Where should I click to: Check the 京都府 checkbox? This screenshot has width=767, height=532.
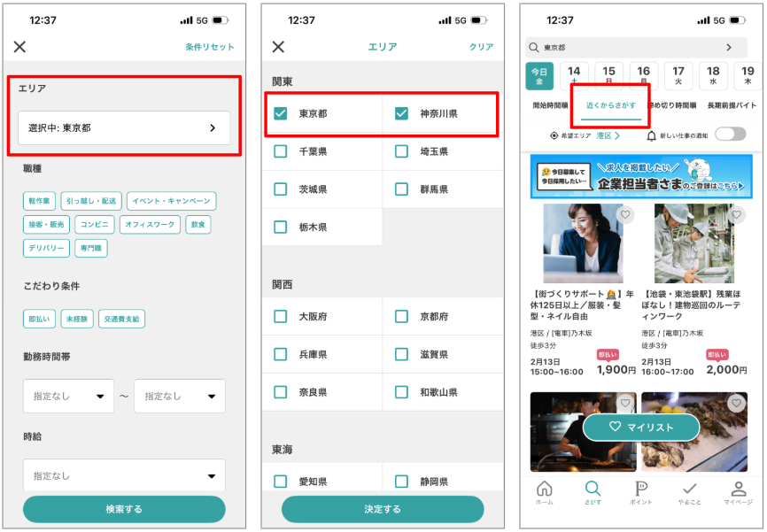coord(401,316)
